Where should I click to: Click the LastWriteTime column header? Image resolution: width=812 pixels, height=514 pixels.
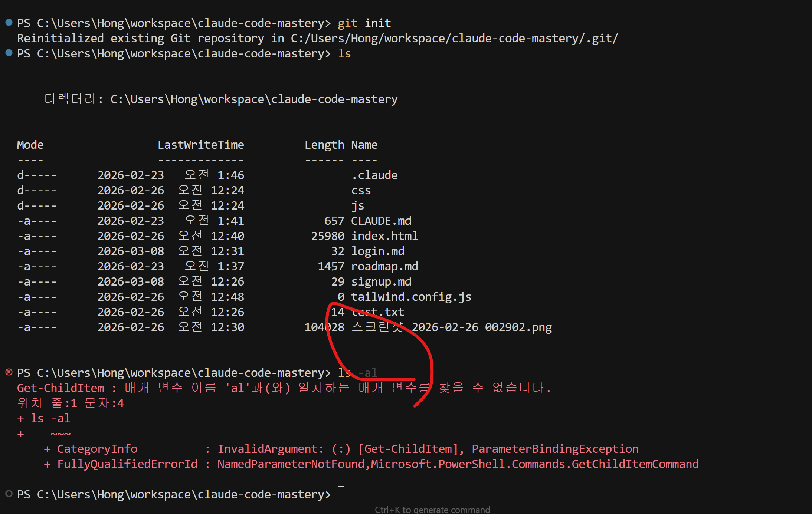201,145
